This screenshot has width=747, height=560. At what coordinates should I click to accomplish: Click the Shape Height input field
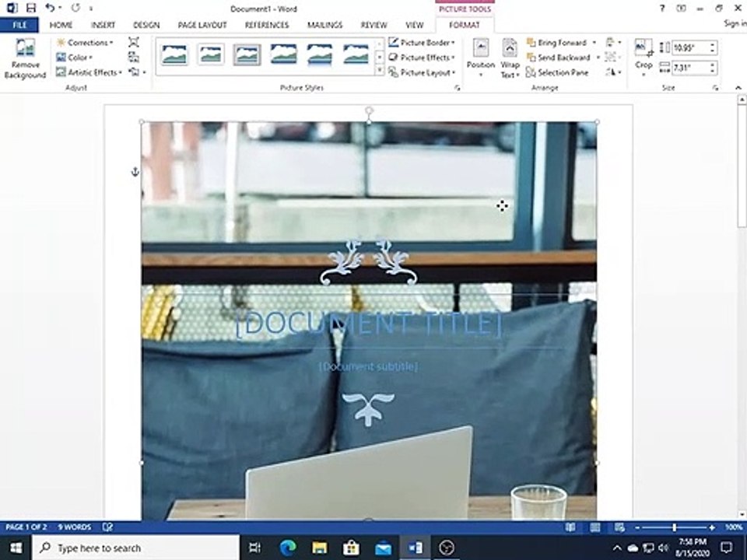pos(690,47)
